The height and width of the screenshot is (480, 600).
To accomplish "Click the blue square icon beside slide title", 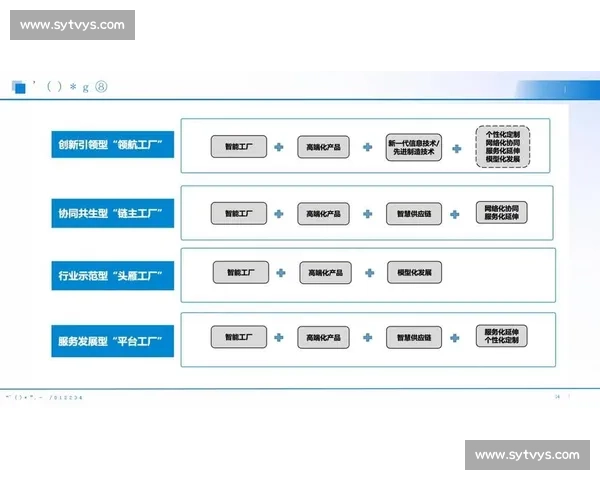I will click(x=19, y=87).
